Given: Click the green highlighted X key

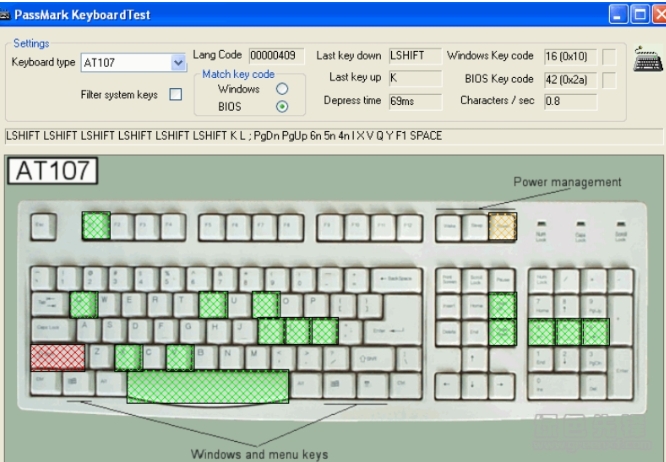Looking at the screenshot, I should click(x=128, y=358).
